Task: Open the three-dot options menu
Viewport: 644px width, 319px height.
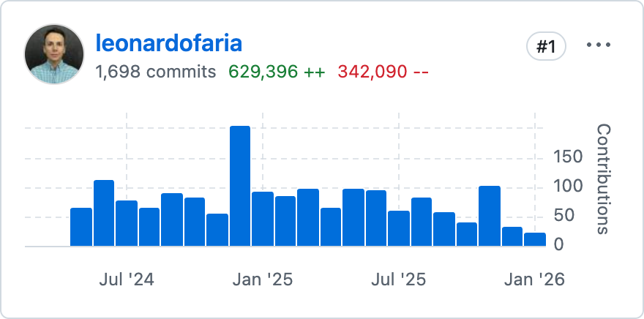Action: (598, 45)
